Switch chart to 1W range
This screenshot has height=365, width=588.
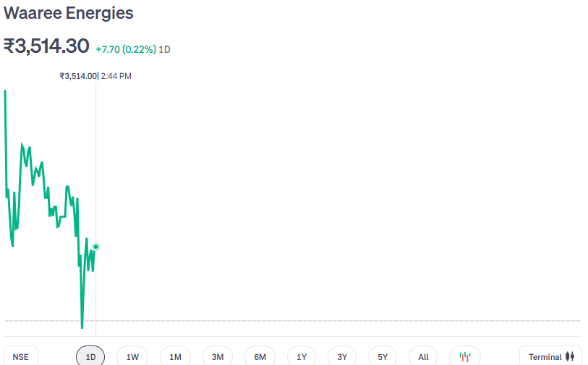coord(132,356)
